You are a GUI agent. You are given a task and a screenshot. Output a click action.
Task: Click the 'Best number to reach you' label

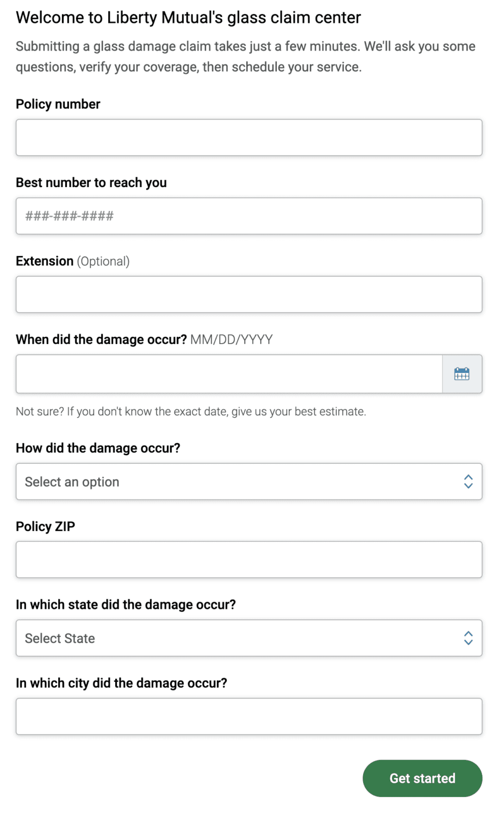click(x=91, y=183)
